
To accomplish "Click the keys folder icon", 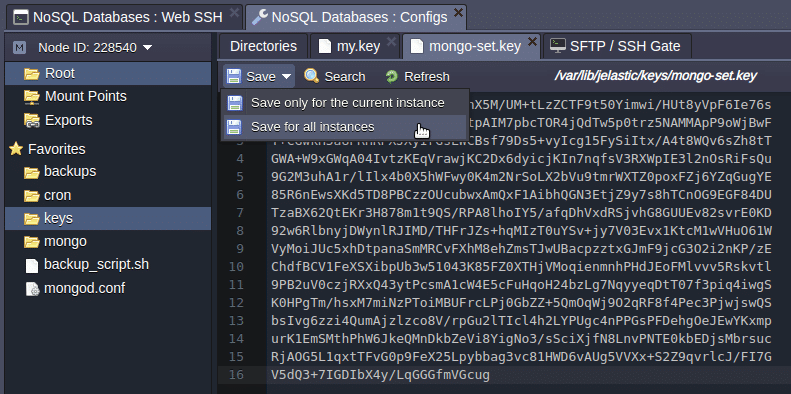I will click(x=32, y=219).
